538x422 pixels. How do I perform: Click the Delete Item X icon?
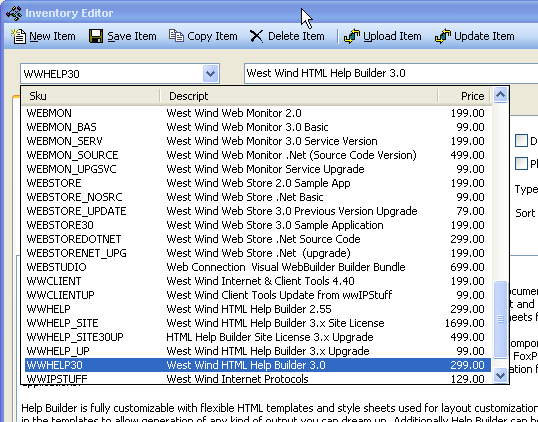tap(256, 36)
